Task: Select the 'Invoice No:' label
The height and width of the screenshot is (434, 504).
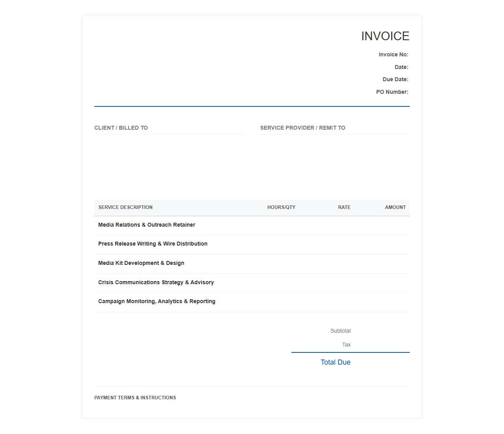Action: (x=393, y=54)
